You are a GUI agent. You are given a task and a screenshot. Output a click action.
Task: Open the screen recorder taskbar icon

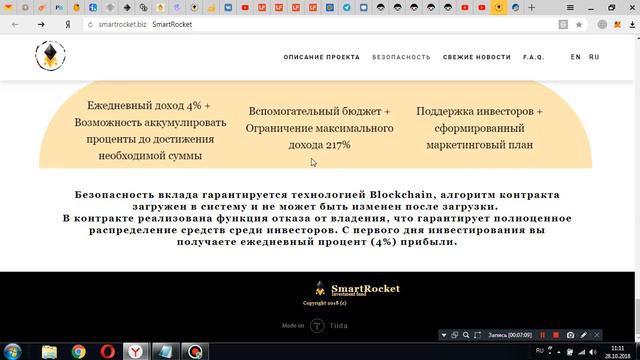(x=195, y=351)
